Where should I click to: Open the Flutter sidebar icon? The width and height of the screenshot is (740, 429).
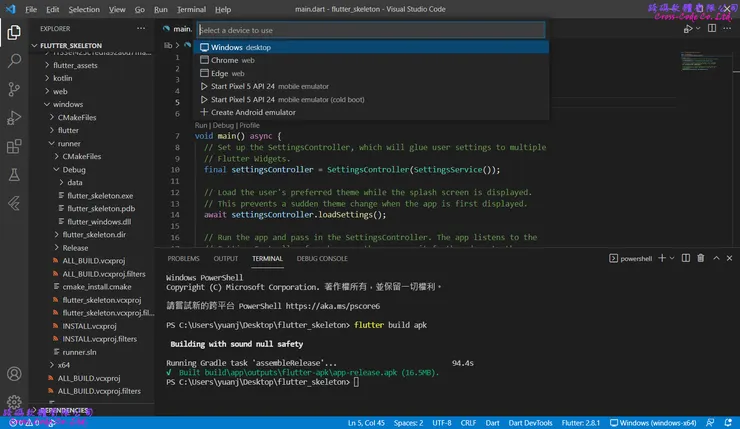14,203
